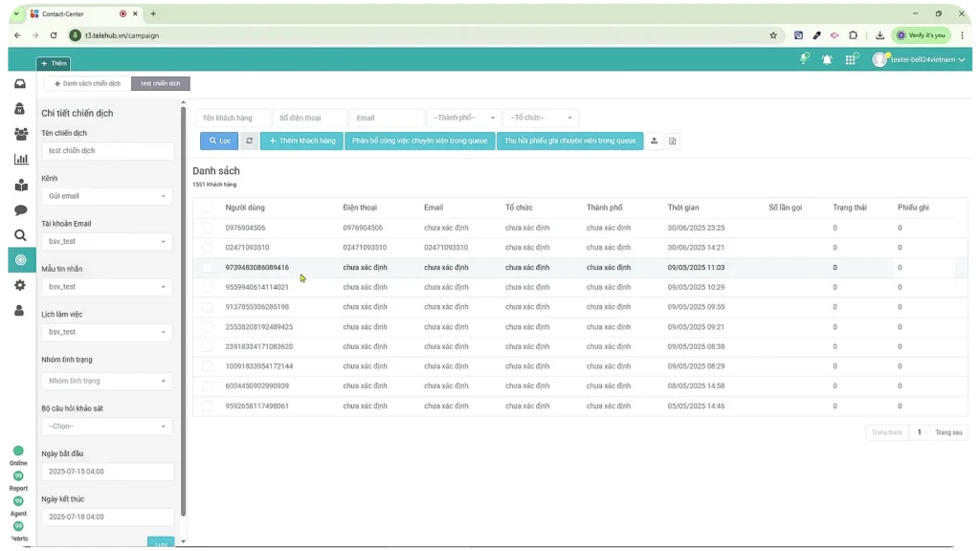Open the magnifier search icon in sidebar
The image size is (980, 551).
pos(19,236)
